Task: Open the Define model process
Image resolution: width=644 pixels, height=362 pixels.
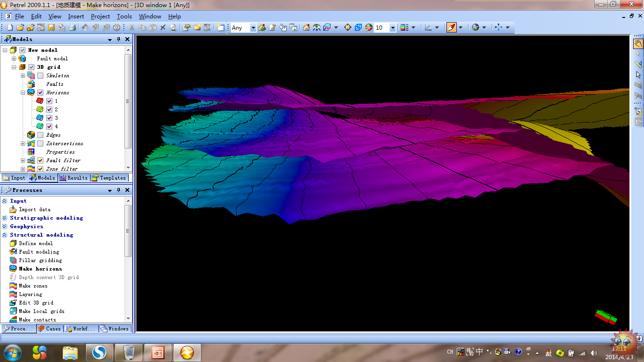Action: coord(36,243)
